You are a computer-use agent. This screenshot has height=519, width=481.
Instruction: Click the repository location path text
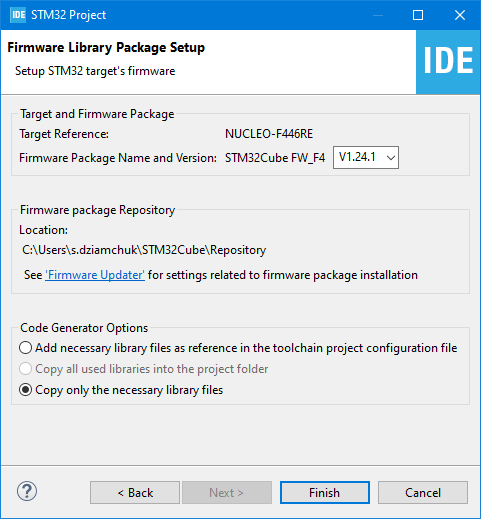pos(144,250)
